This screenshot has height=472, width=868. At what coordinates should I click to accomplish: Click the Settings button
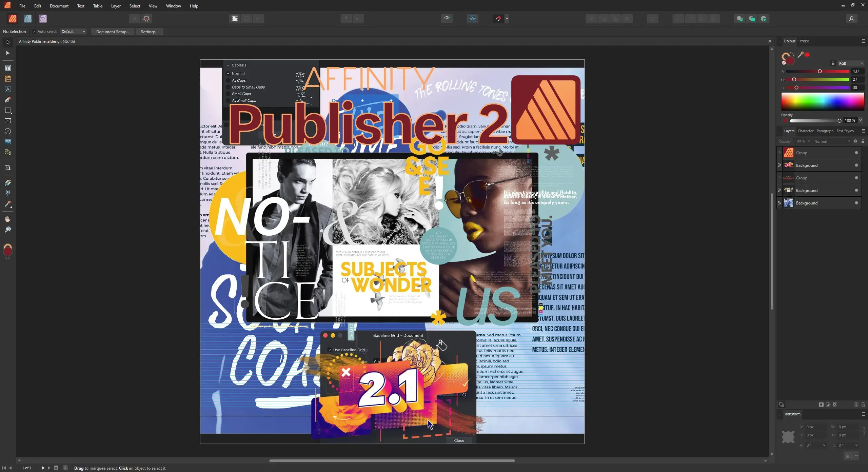[x=149, y=32]
